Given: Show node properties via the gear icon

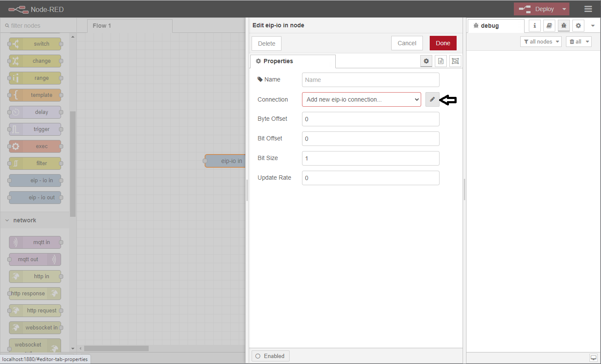Looking at the screenshot, I should click(426, 61).
